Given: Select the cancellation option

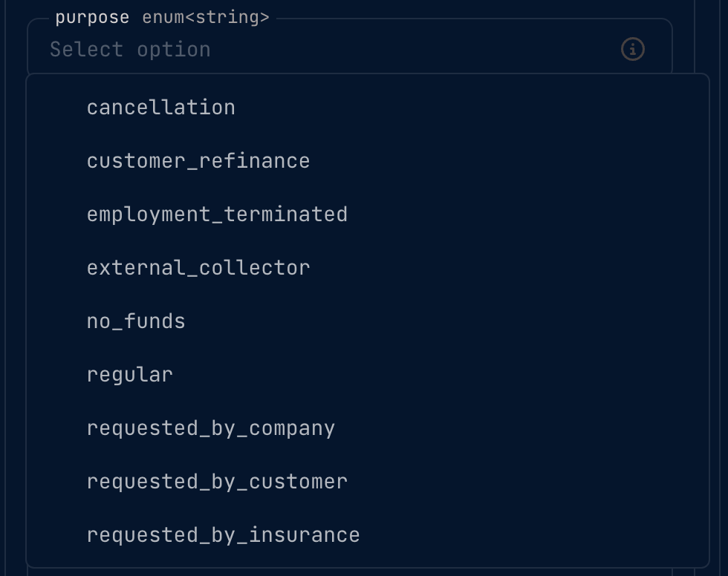Looking at the screenshot, I should point(161,108).
